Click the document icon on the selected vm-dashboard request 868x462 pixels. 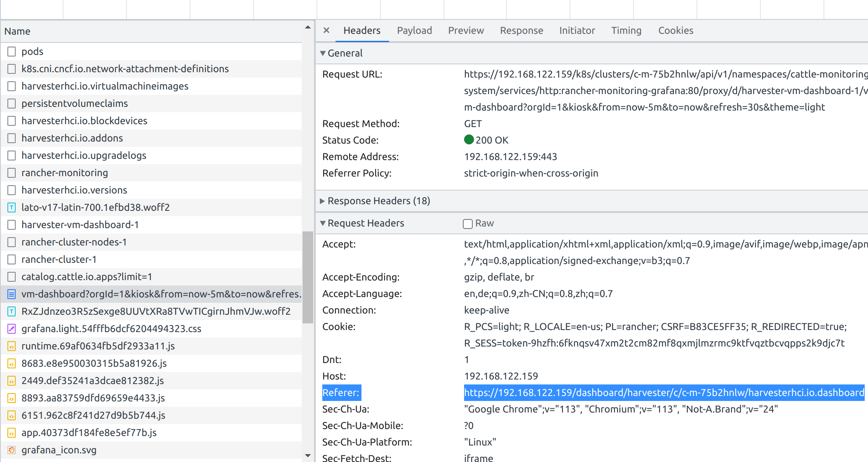coord(11,294)
